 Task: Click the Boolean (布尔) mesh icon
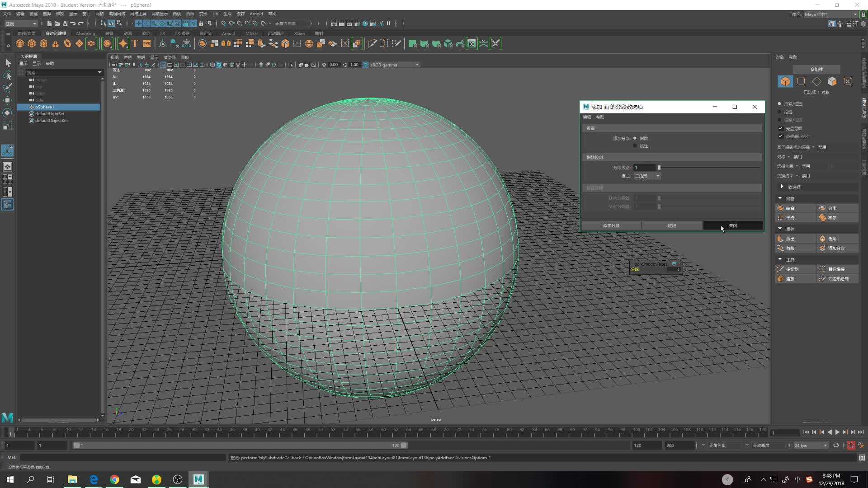coord(823,217)
